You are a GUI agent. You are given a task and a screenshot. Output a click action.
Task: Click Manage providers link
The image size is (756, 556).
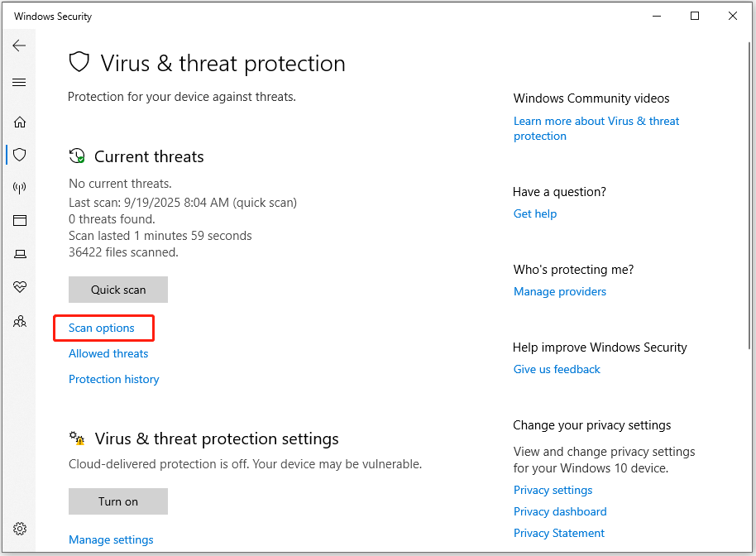(x=559, y=291)
